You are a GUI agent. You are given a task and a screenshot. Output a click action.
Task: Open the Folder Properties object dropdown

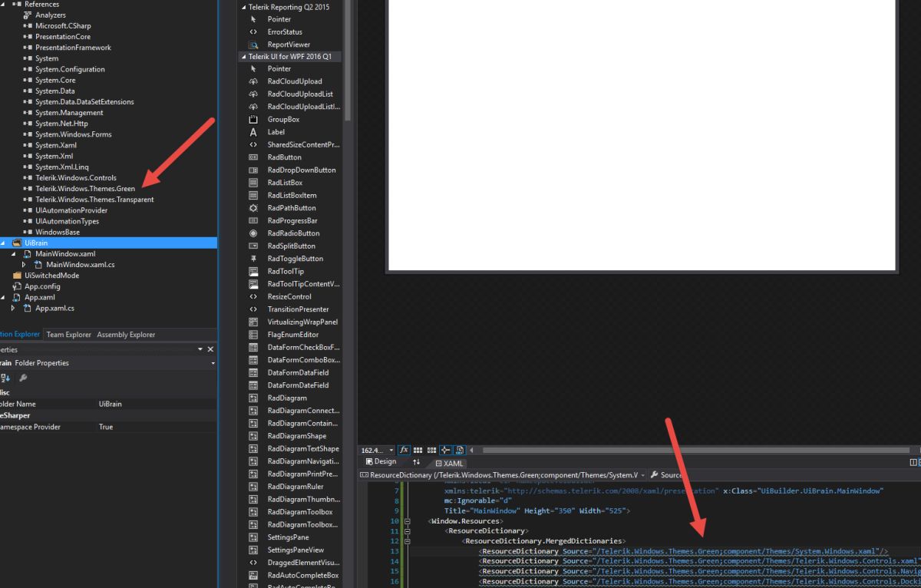click(213, 363)
